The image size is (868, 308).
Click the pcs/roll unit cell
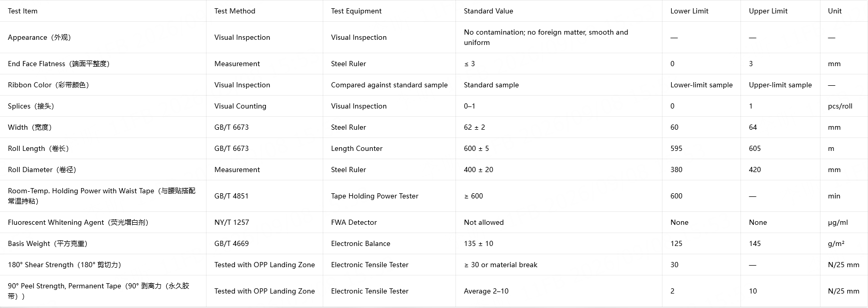(844, 106)
